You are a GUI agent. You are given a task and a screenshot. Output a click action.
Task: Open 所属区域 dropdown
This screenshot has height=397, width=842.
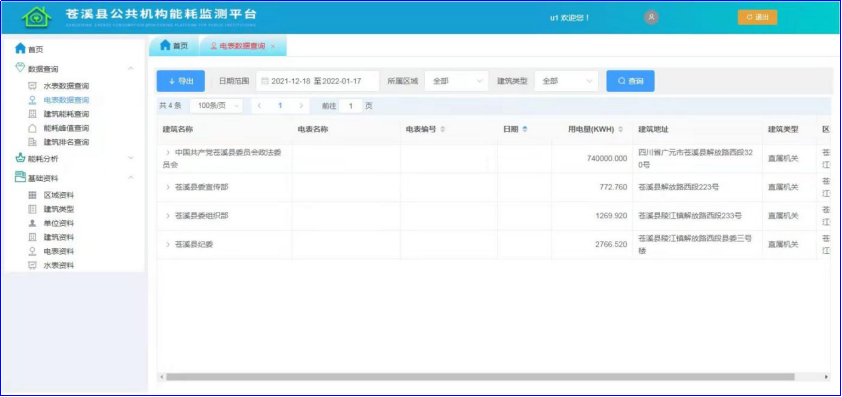(x=456, y=81)
